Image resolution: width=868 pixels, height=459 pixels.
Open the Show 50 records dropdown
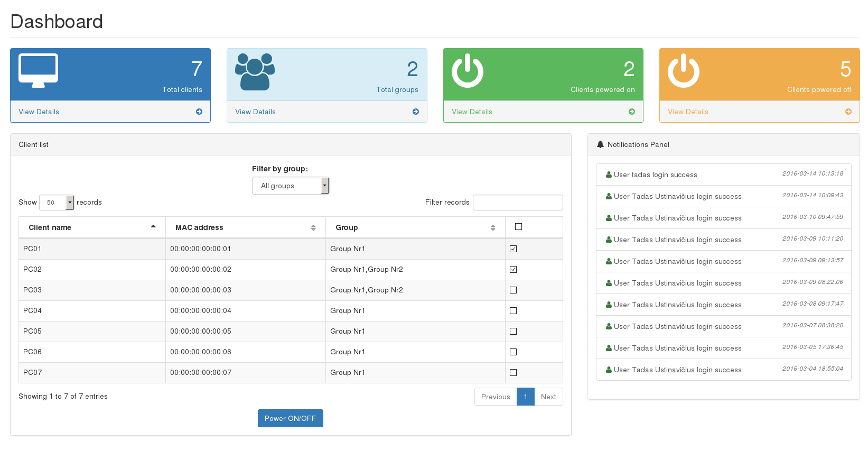(x=57, y=202)
